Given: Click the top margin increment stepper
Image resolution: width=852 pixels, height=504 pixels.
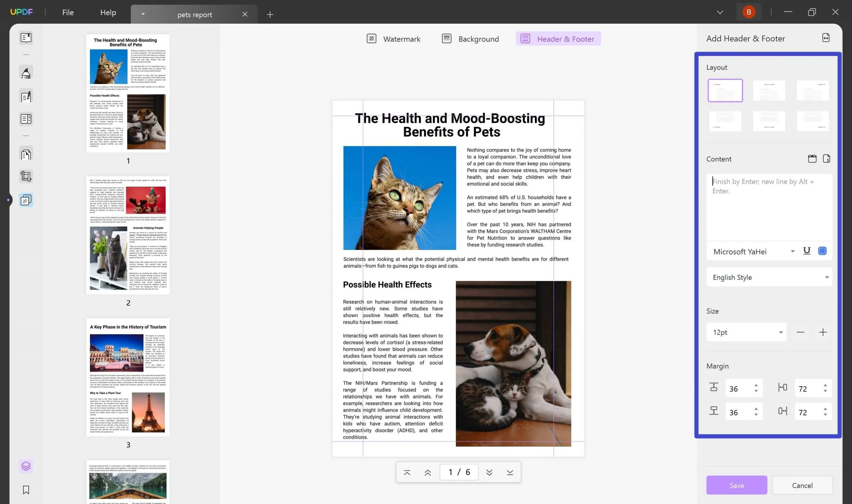Looking at the screenshot, I should click(x=755, y=384).
